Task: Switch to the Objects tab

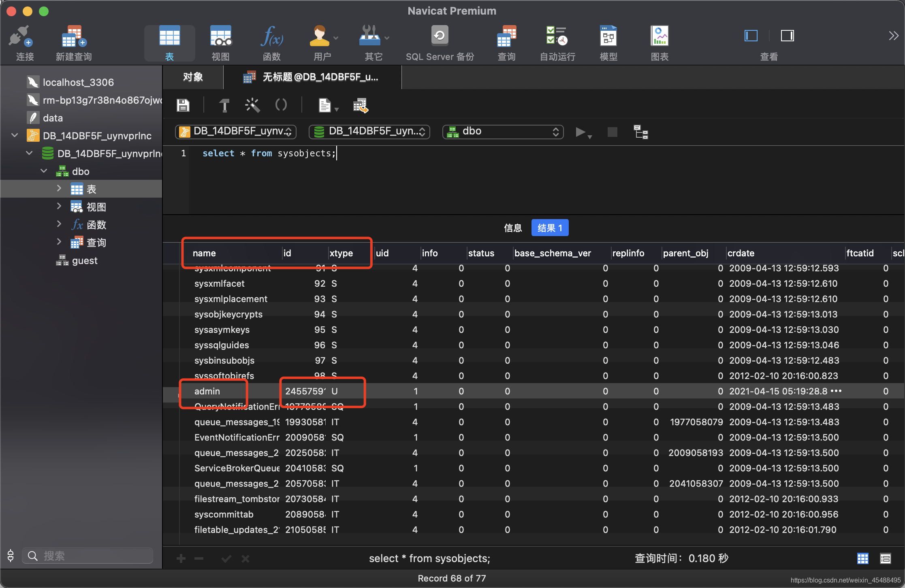Action: (193, 77)
